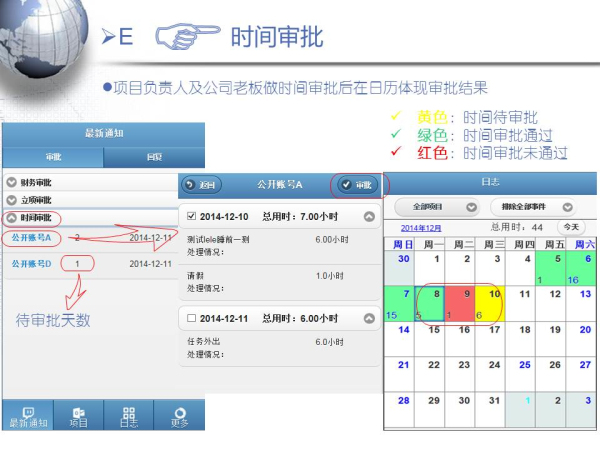Switch to the 审批 tab
The image size is (600, 450).
[x=52, y=158]
